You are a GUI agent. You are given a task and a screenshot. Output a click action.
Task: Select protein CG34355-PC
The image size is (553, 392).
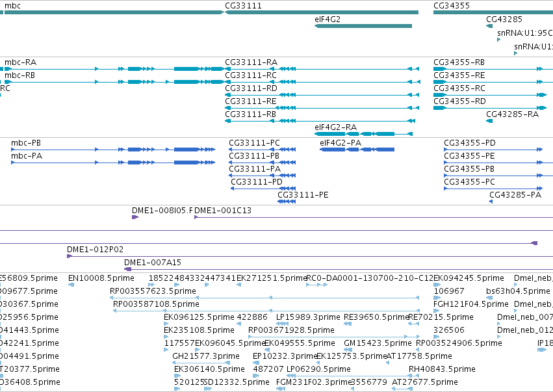493,189
